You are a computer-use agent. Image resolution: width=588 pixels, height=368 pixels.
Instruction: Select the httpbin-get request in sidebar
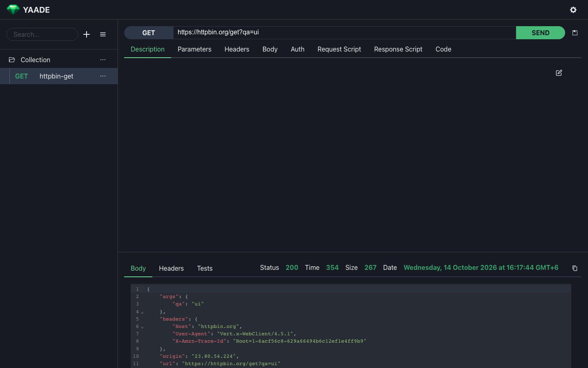tap(59, 76)
